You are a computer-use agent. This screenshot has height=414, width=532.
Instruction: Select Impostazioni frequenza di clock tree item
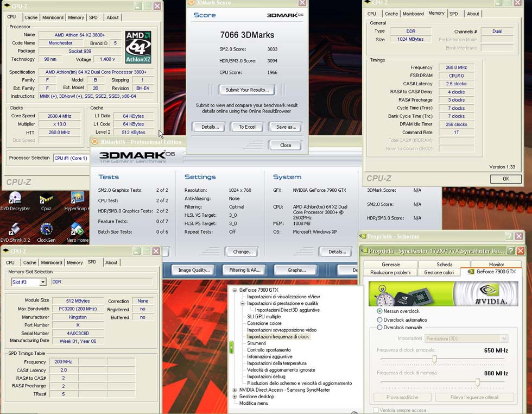click(x=278, y=336)
